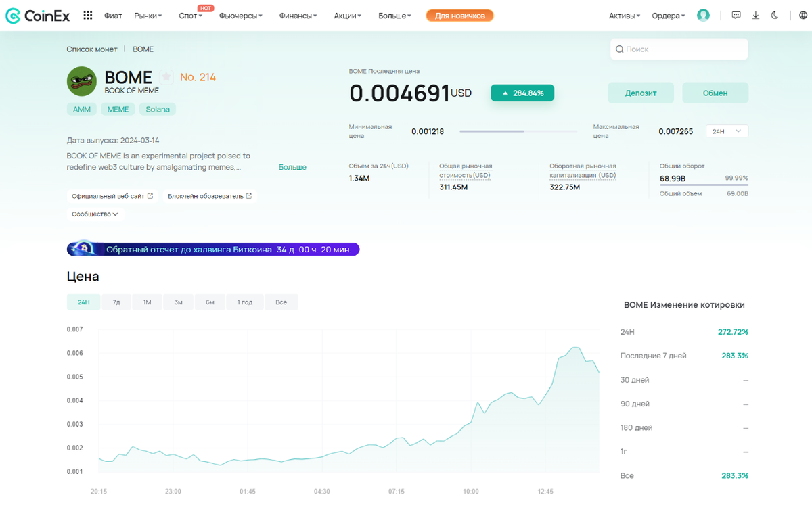Viewport: 812px width, 518px height.
Task: Open the language globe icon
Action: coord(804,16)
